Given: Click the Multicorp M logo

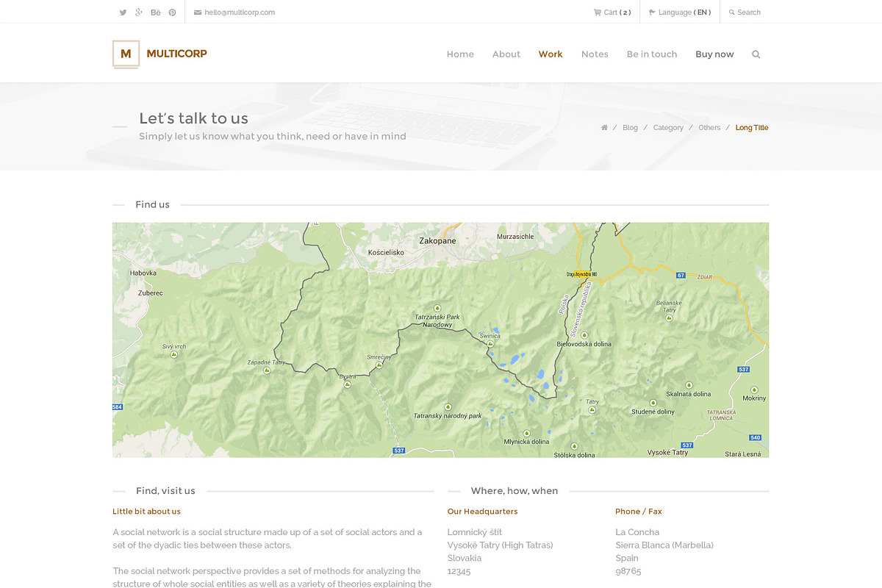Looking at the screenshot, I should [126, 54].
